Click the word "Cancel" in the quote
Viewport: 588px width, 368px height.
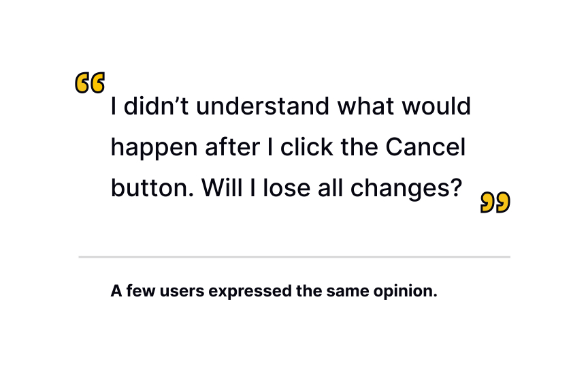[x=425, y=147]
